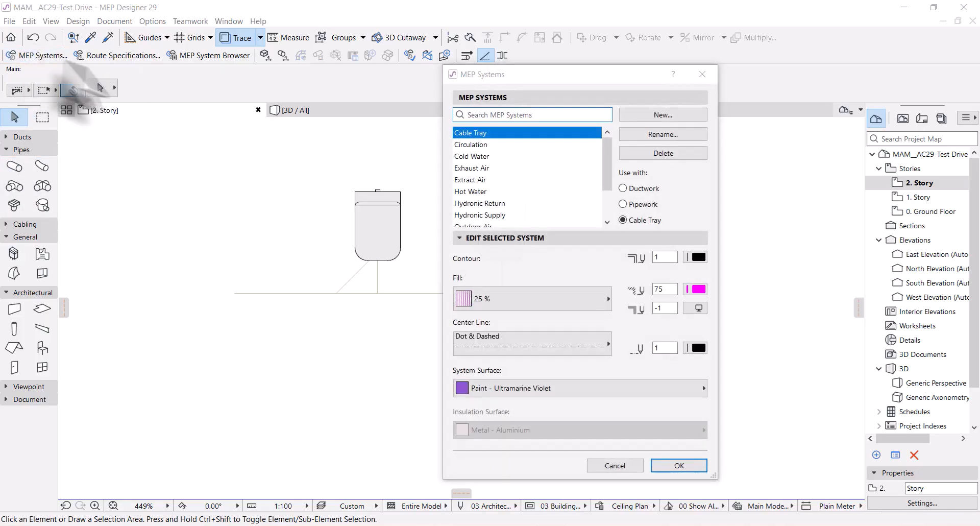Select the Door tool in Architectural
Image resolution: width=980 pixels, height=526 pixels.
pos(14,367)
